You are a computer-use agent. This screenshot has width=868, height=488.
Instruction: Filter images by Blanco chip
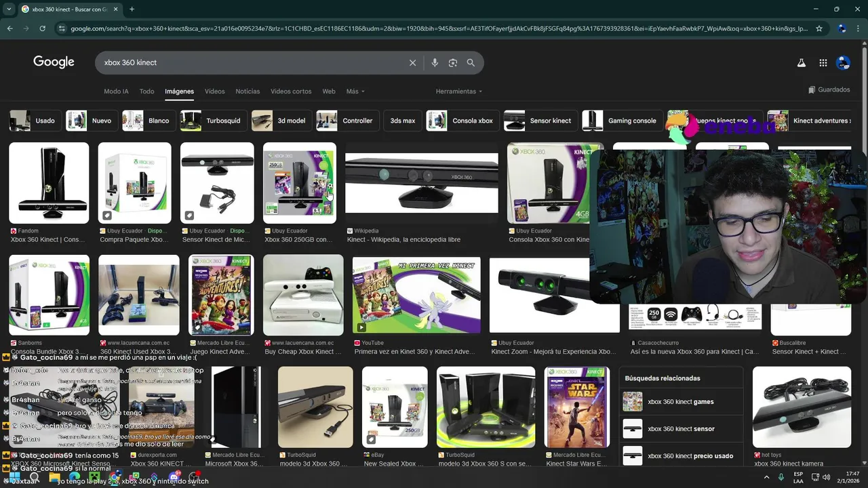click(149, 121)
